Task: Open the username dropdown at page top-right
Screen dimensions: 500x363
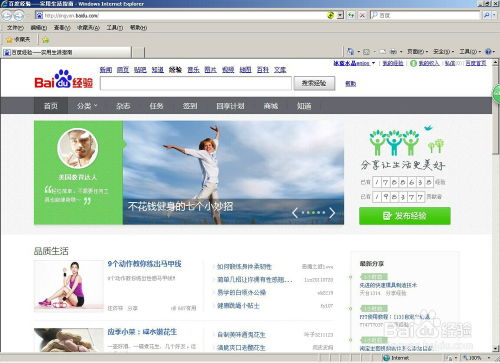Action: coord(354,63)
